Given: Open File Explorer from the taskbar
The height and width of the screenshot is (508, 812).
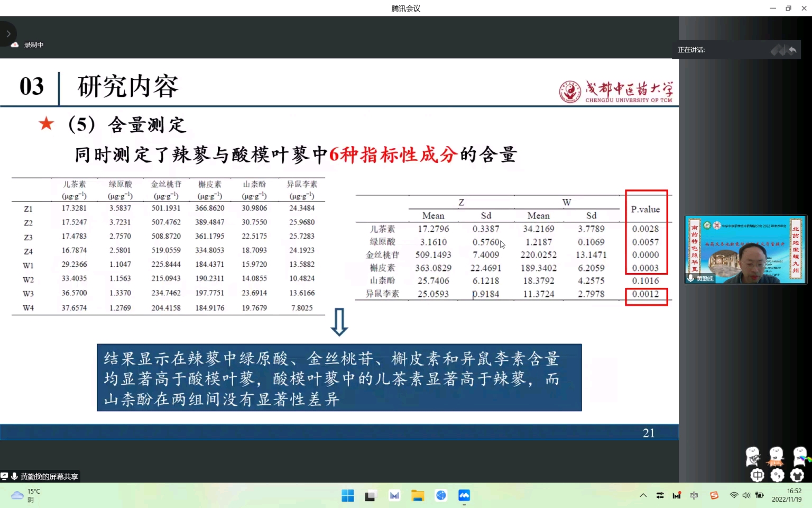Looking at the screenshot, I should pos(418,496).
